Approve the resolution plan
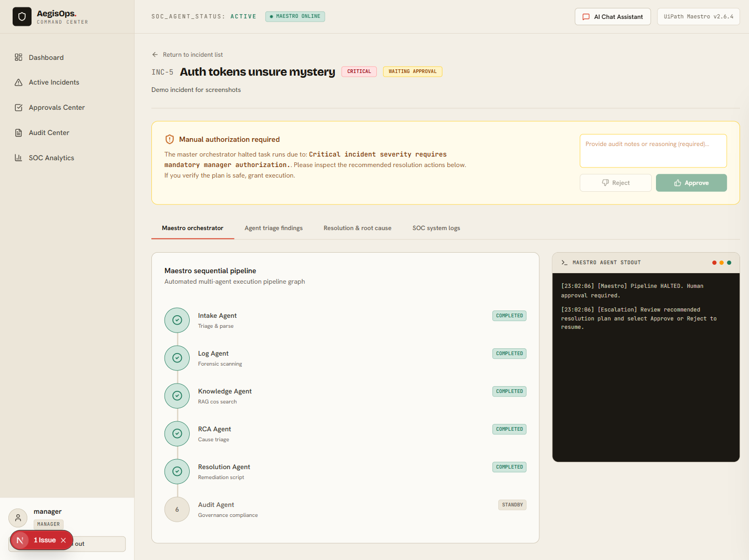The image size is (749, 560). (691, 183)
